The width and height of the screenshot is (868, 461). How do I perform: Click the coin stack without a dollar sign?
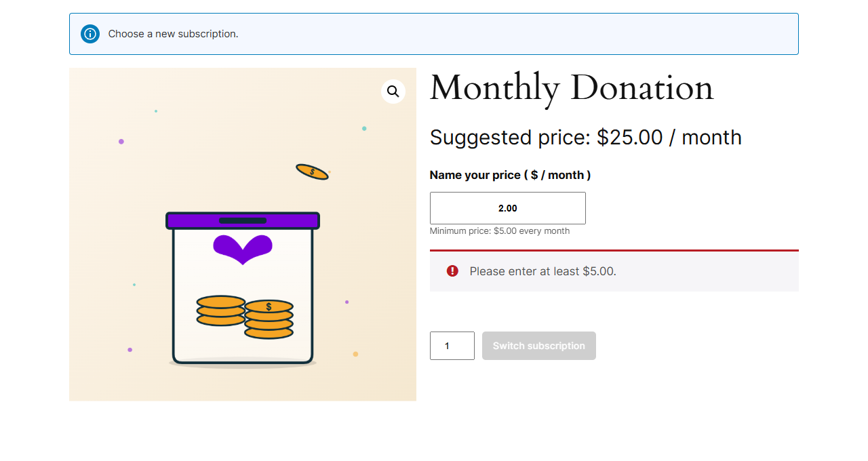pyautogui.click(x=221, y=310)
